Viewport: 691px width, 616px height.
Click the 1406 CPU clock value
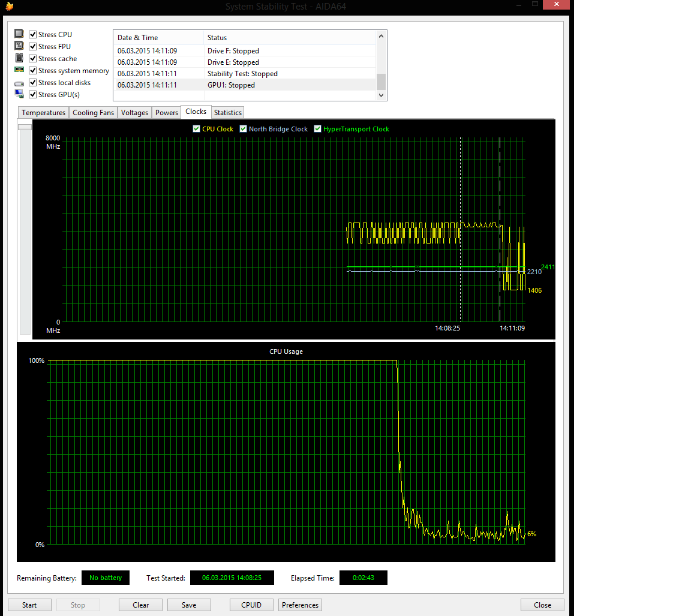pos(534,290)
